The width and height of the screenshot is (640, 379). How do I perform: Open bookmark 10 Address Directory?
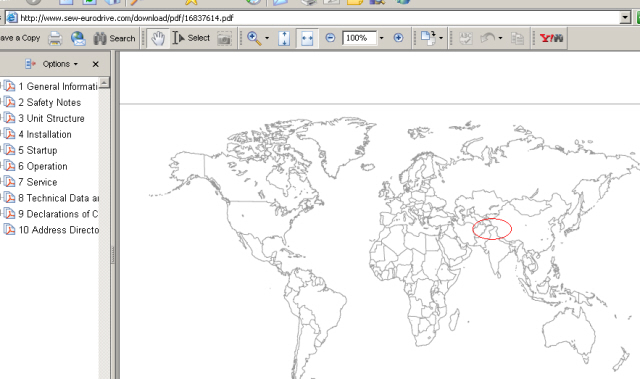pos(58,230)
